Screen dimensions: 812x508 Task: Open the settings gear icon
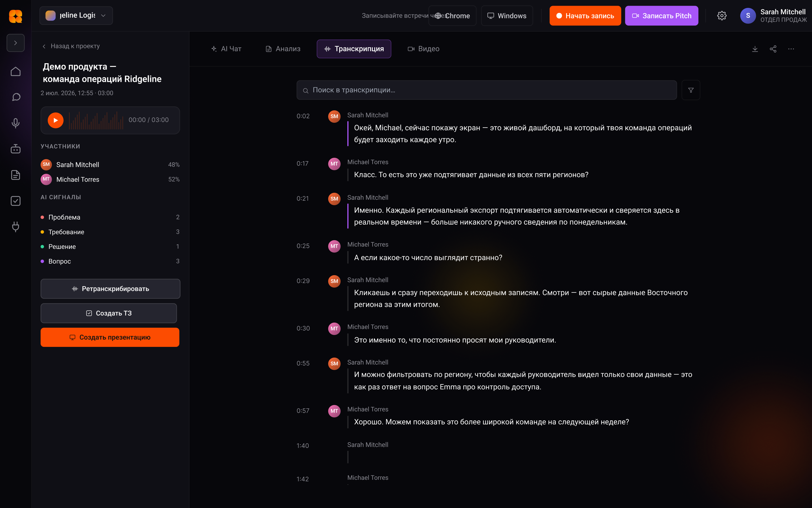point(722,16)
